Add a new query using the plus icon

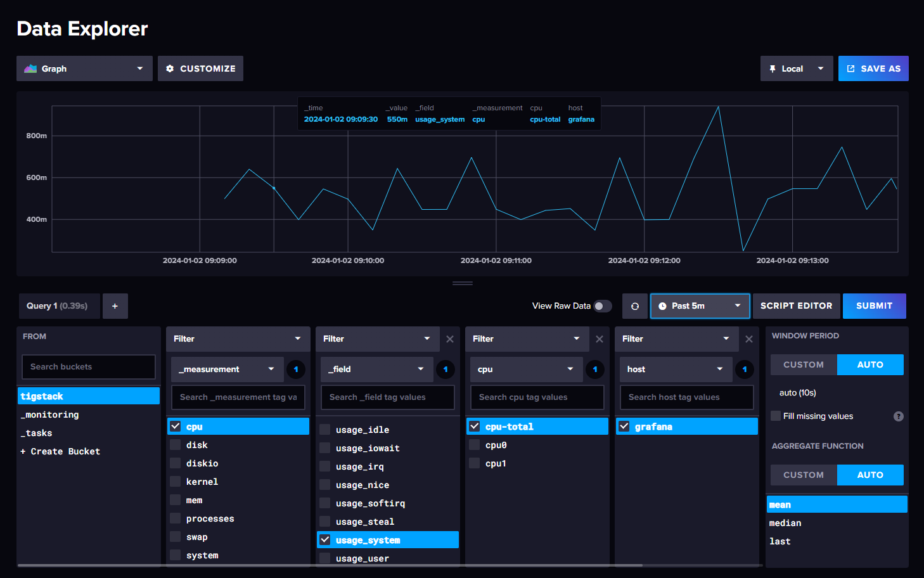tap(115, 305)
